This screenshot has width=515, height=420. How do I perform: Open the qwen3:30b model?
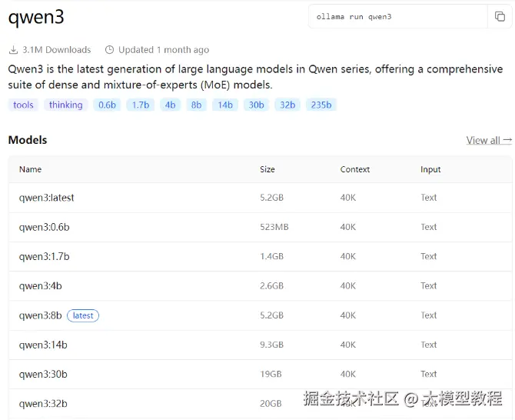coord(43,374)
